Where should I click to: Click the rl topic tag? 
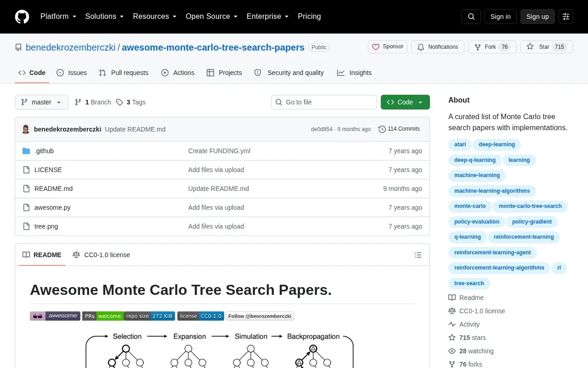559,268
